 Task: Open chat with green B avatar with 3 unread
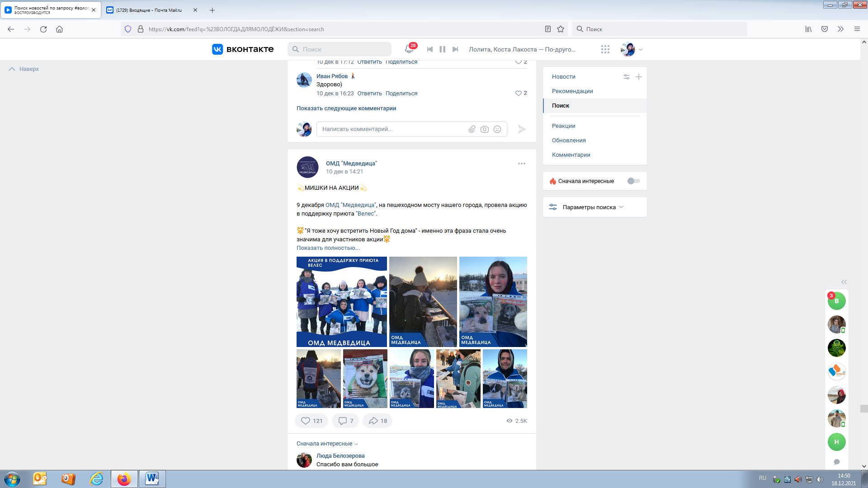(837, 301)
